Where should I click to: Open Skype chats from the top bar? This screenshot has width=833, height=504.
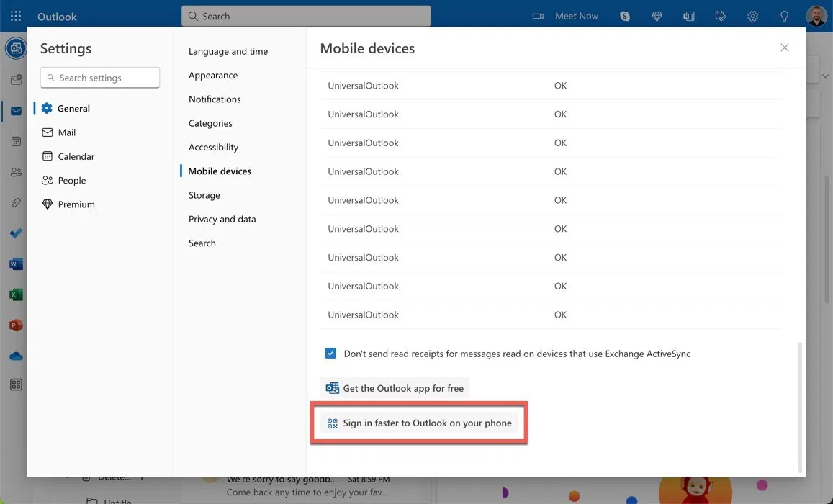(623, 15)
